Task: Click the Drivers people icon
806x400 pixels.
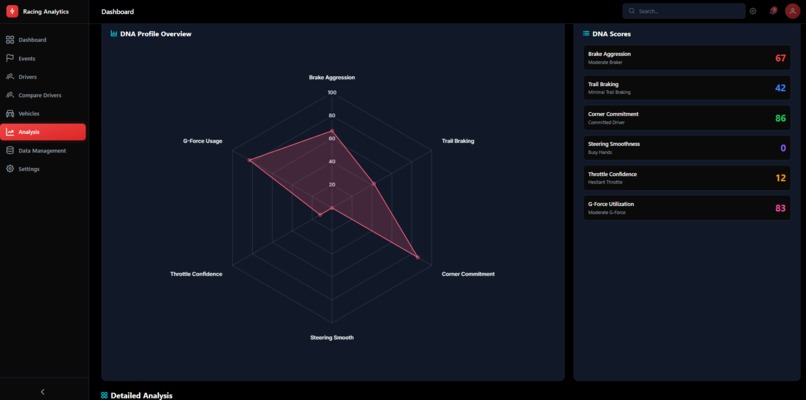Action: click(x=10, y=77)
